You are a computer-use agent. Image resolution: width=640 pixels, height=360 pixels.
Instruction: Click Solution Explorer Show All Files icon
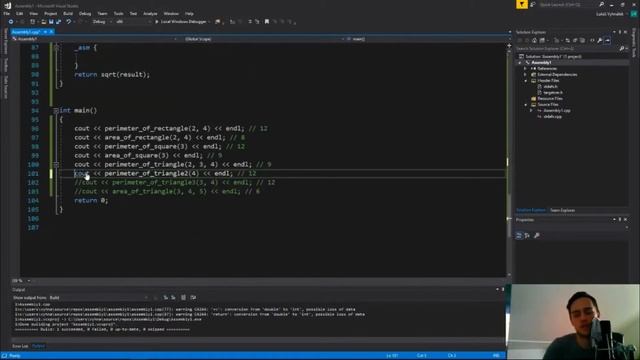click(x=582, y=40)
